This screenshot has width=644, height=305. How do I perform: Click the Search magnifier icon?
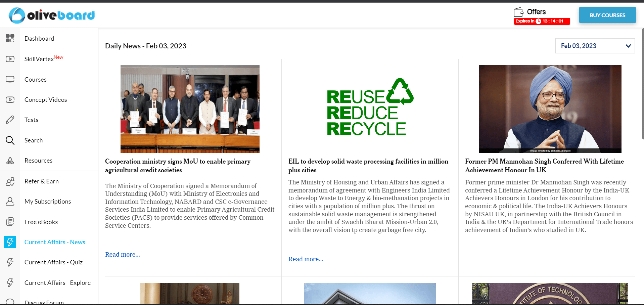click(x=10, y=140)
